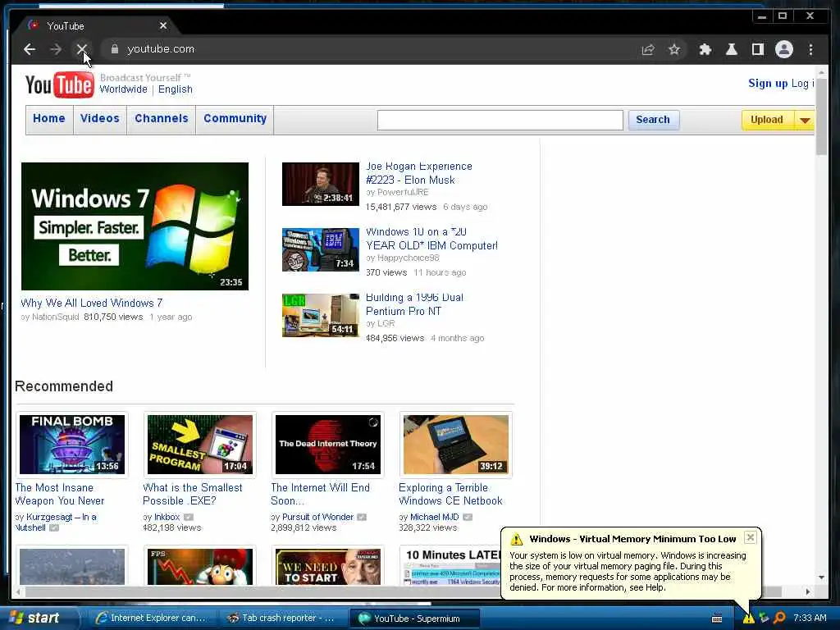Open the SMALLEST PROGRAM video thumbnail

point(200,445)
